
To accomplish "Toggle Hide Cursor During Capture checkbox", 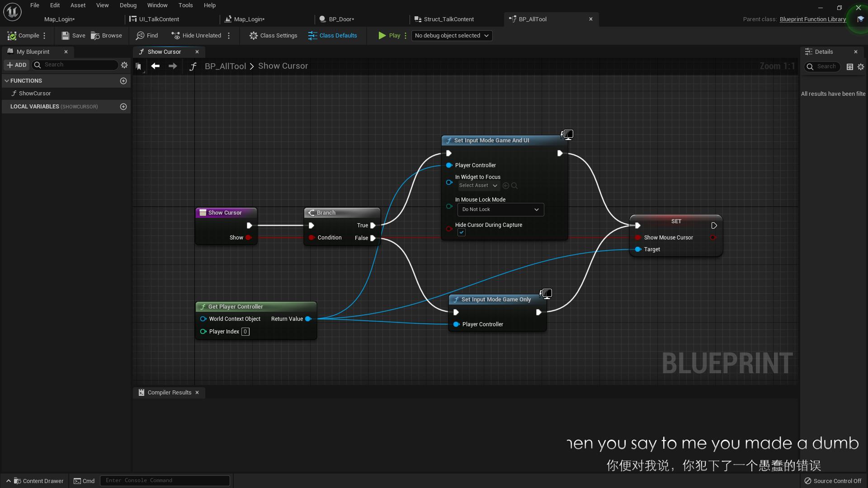I will (x=461, y=232).
